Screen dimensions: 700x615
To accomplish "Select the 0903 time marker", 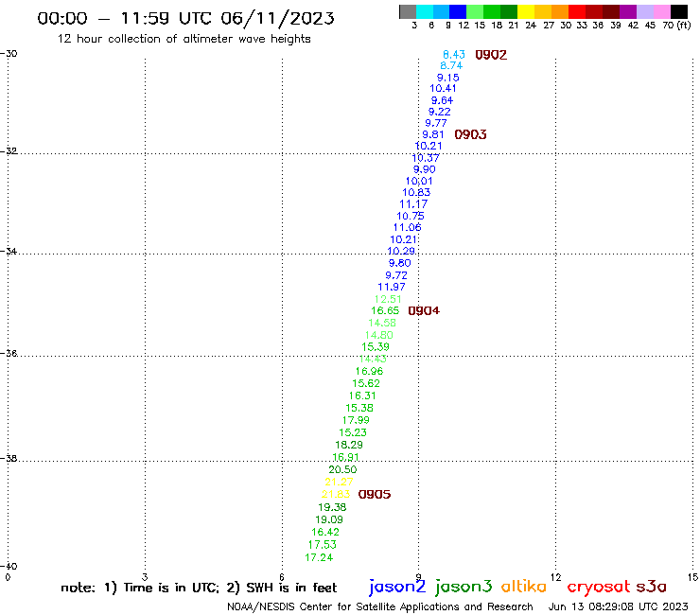I will click(x=470, y=134).
